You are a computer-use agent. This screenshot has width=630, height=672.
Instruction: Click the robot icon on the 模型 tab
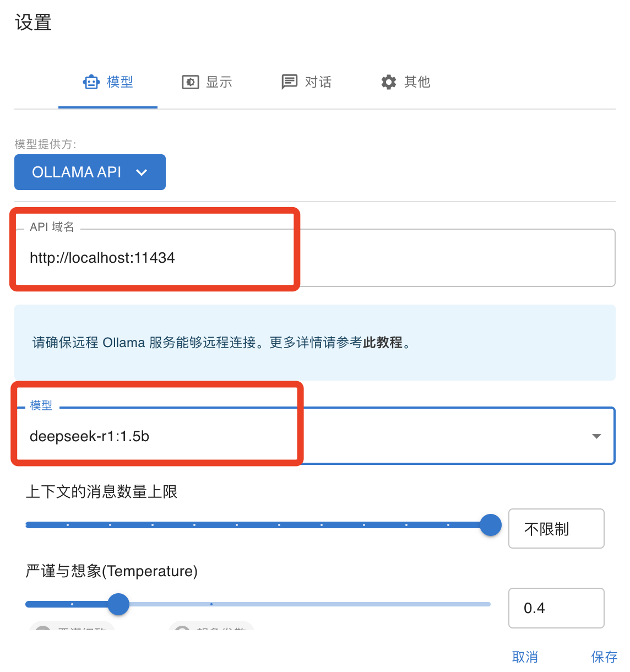(x=91, y=82)
